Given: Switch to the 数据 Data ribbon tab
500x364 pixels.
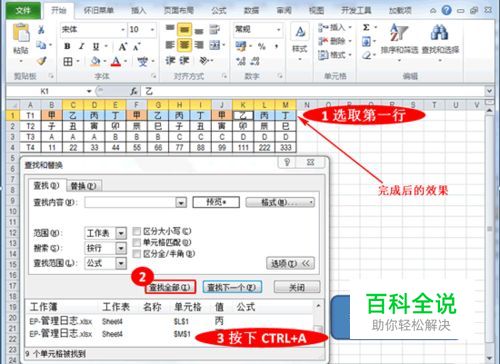Looking at the screenshot, I should tap(251, 11).
